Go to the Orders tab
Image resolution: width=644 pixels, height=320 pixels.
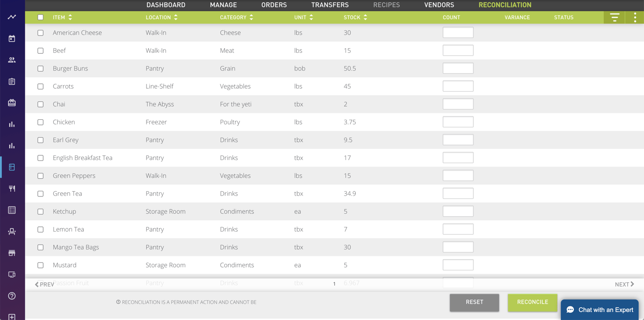pyautogui.click(x=274, y=5)
